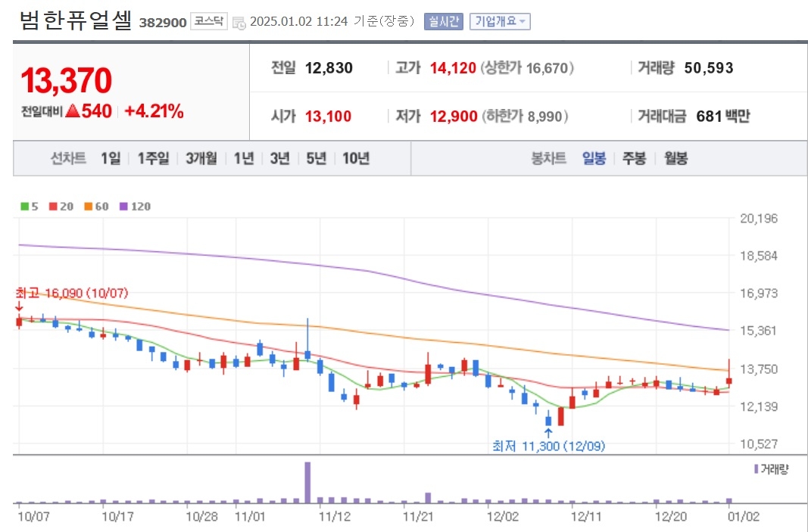The image size is (808, 532).
Task: Click the 시가 value 13,100
Action: pyautogui.click(x=328, y=117)
